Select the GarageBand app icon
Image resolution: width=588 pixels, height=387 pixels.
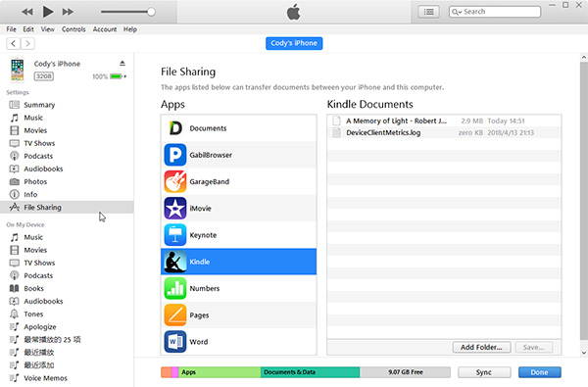[175, 181]
